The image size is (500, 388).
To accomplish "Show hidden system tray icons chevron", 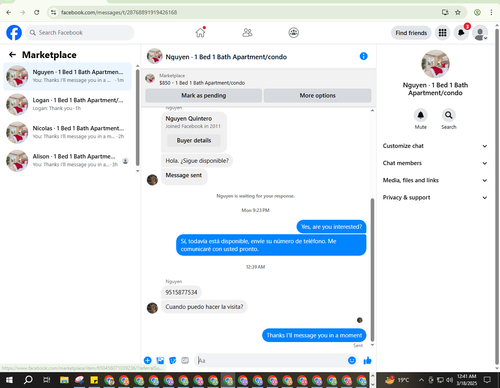I will 421,380.
